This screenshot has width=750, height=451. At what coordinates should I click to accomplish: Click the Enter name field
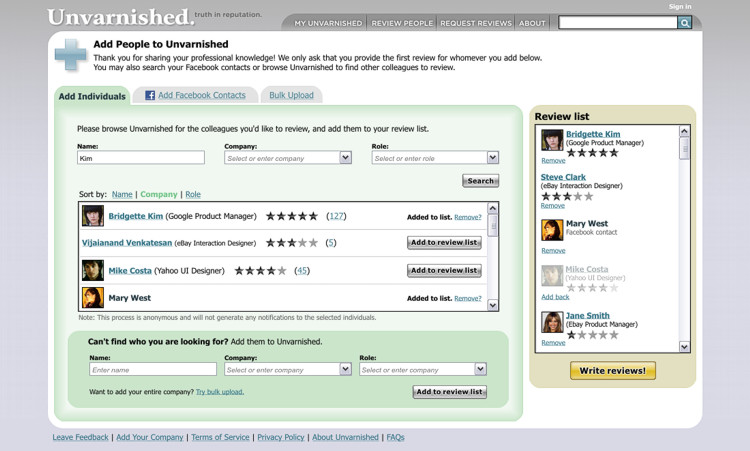pos(153,369)
